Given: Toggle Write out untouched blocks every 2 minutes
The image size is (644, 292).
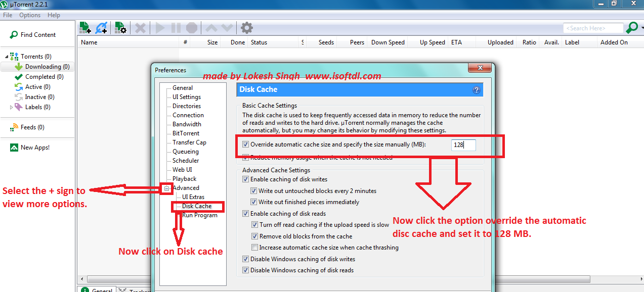Looking at the screenshot, I should coord(254,191).
